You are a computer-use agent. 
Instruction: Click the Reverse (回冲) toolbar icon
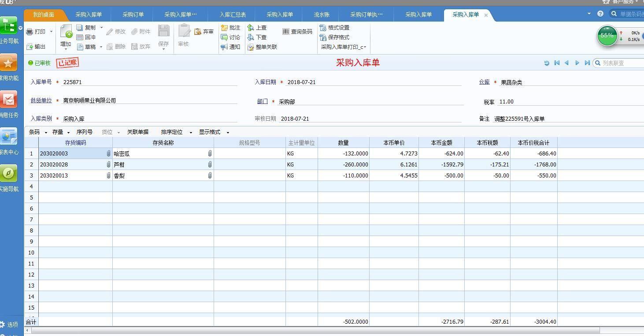point(80,37)
